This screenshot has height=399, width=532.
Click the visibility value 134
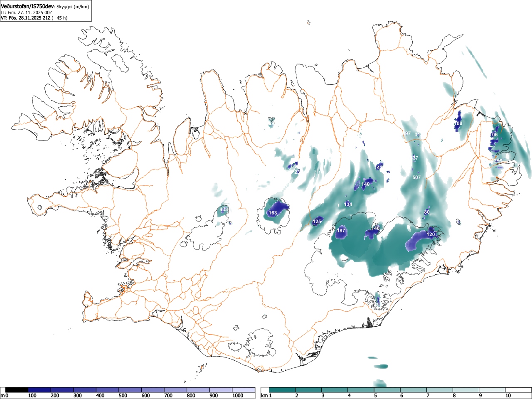click(348, 204)
